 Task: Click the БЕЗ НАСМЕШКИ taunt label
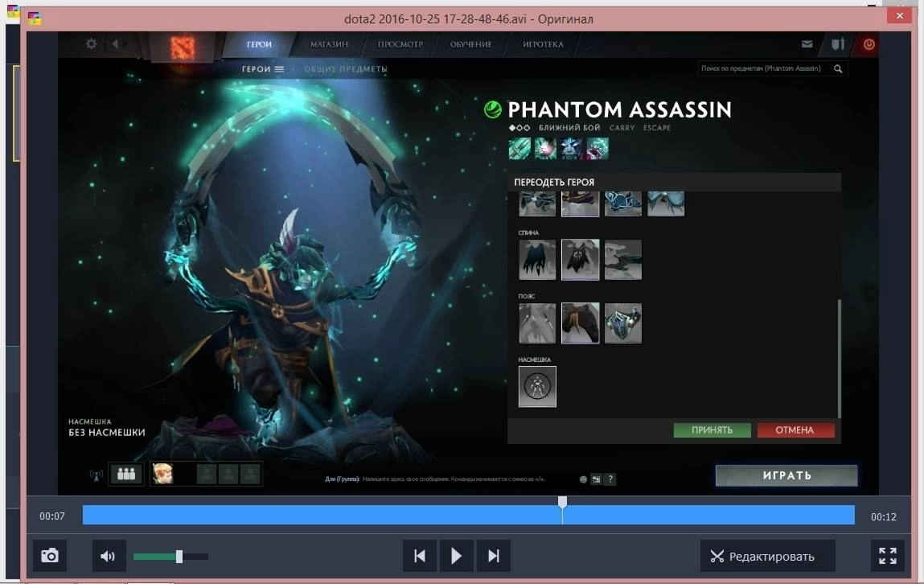[107, 433]
